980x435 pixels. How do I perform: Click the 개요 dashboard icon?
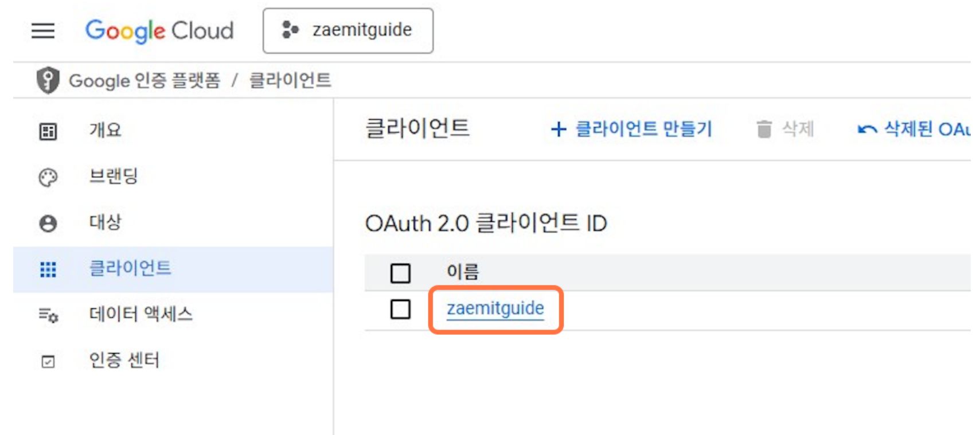(x=48, y=131)
